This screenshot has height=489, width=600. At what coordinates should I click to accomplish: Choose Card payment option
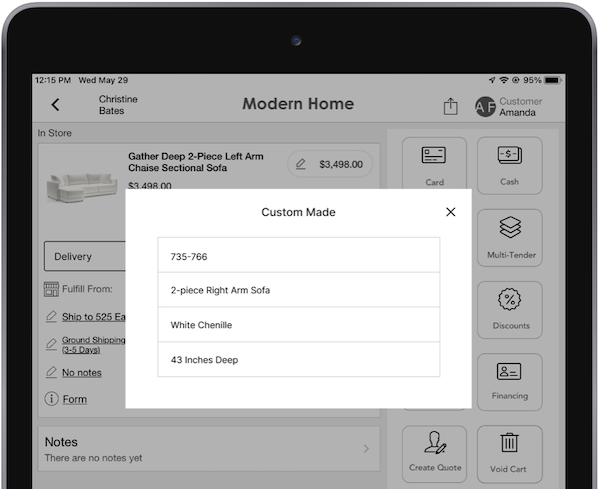point(434,163)
